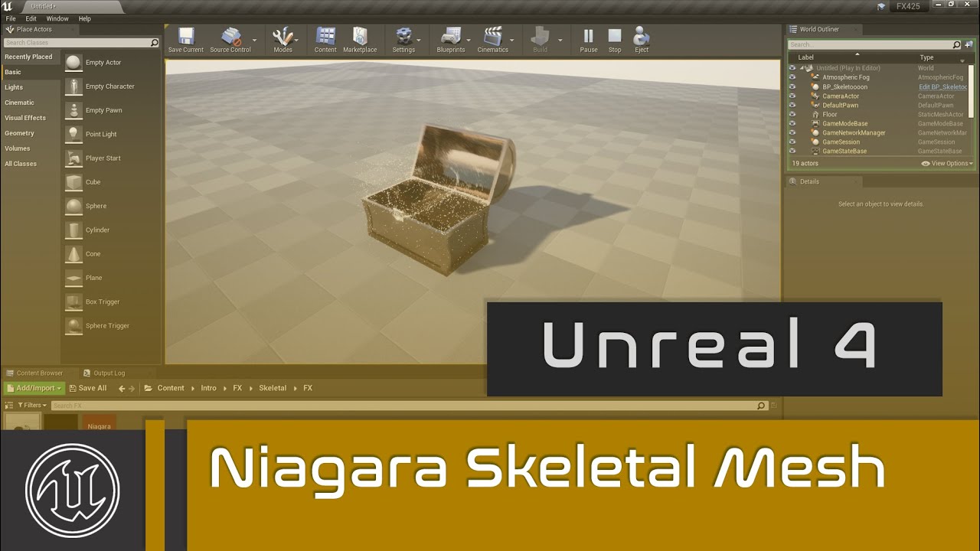Go forward in Content Browser history

click(x=132, y=389)
